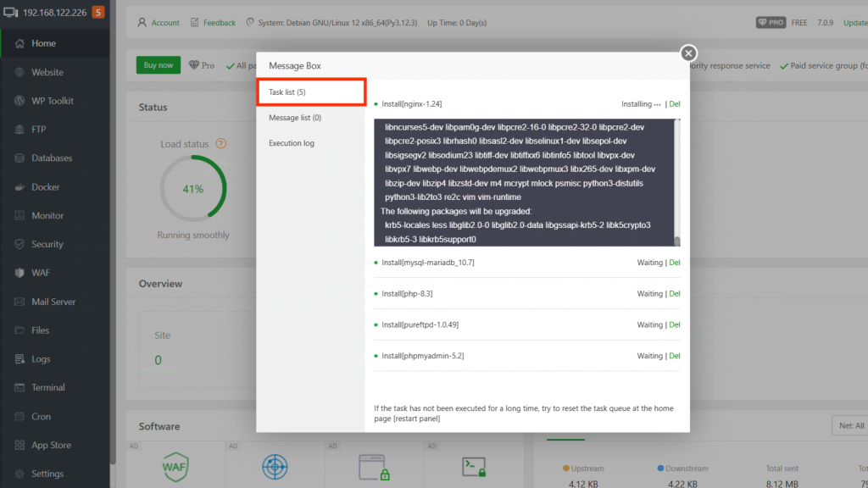Click the Load status help icon
868x488 pixels.
[x=221, y=144]
